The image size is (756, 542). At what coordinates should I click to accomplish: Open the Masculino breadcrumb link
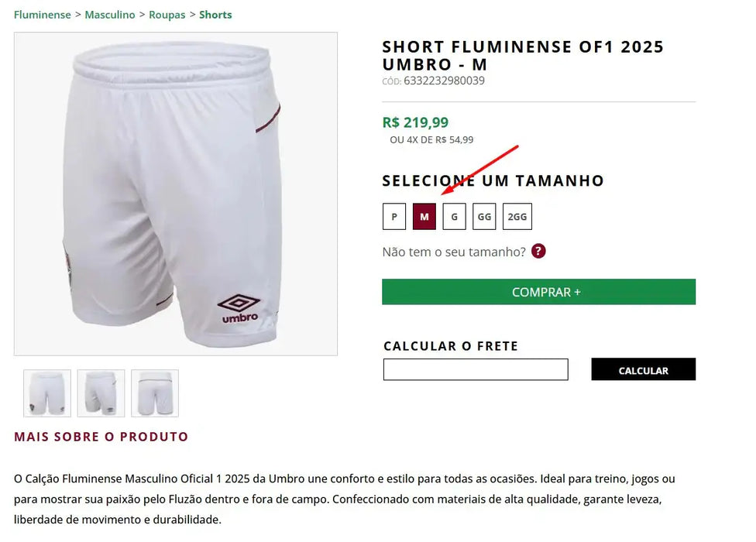coord(110,14)
